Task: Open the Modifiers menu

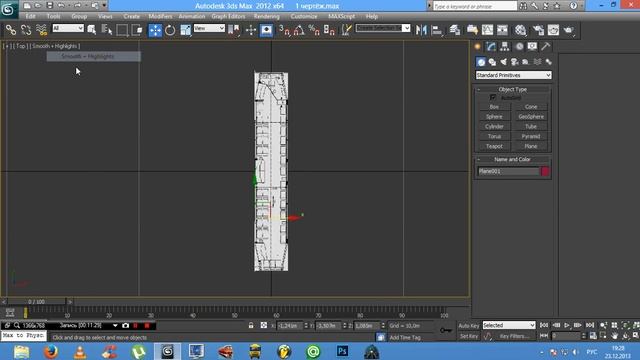Action: [x=160, y=16]
